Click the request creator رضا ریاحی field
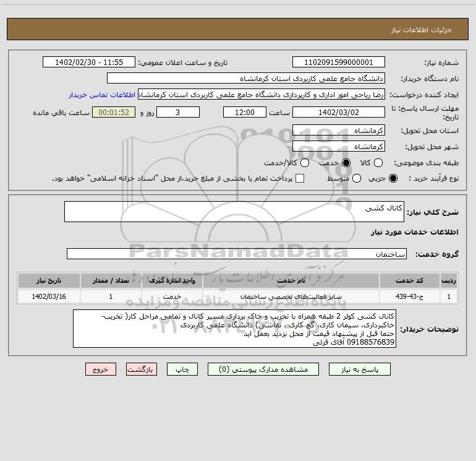The height and width of the screenshot is (461, 476). tap(261, 95)
